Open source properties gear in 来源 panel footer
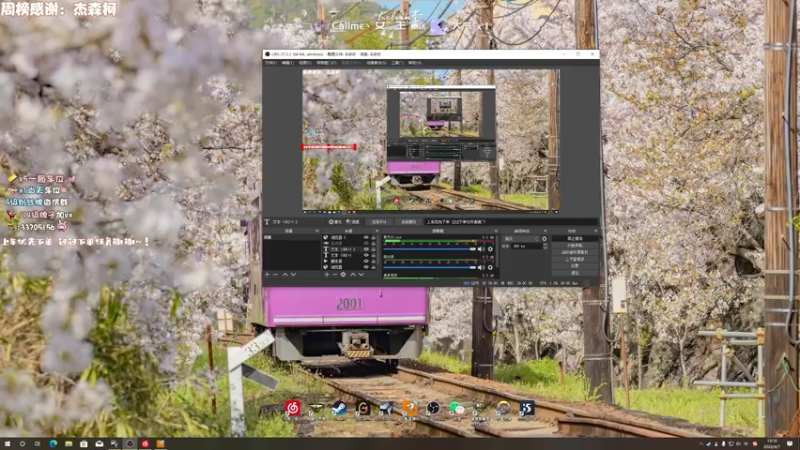The image size is (800, 450). coord(343,274)
